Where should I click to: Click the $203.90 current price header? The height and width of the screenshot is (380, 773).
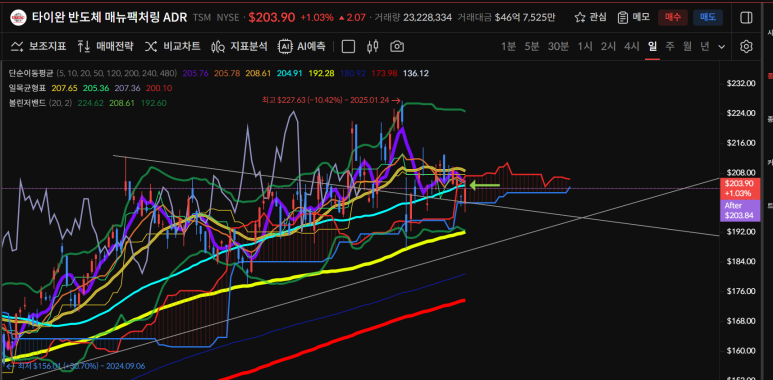[272, 18]
